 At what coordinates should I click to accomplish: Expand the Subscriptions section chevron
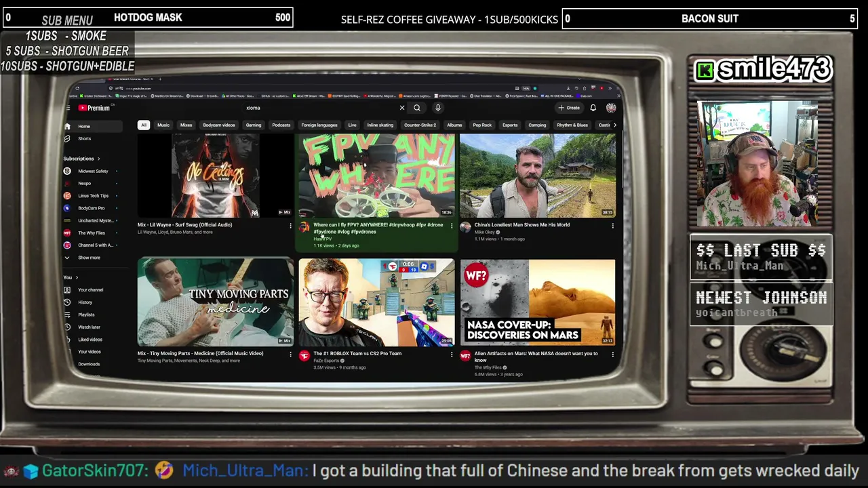[x=98, y=159]
